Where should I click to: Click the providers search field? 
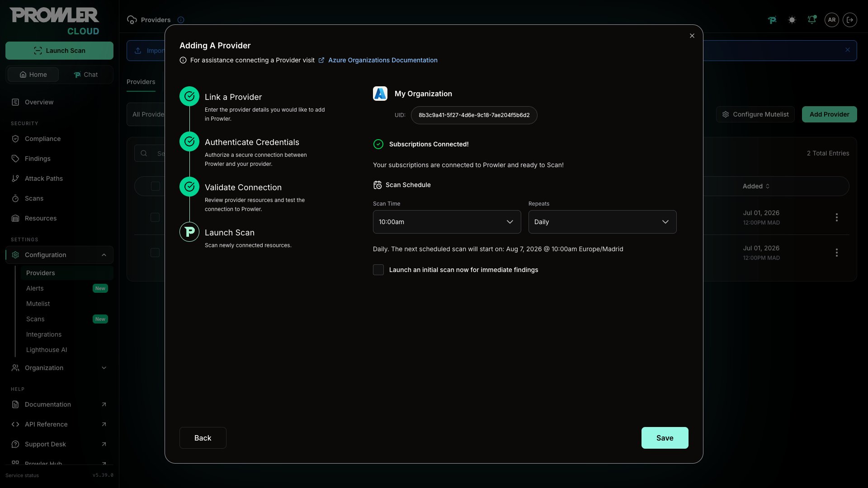pos(150,153)
